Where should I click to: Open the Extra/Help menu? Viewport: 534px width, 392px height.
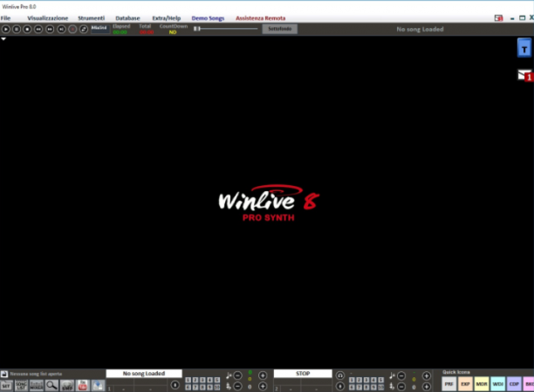tap(166, 18)
